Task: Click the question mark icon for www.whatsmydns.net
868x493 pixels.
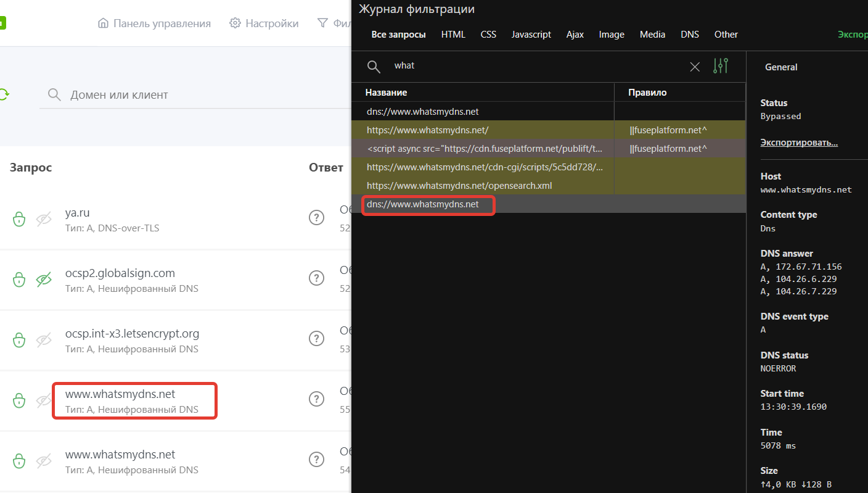Action: [x=316, y=399]
